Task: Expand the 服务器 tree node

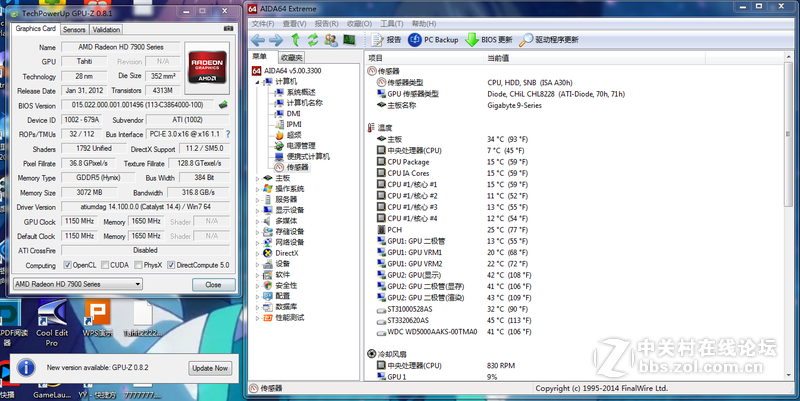Action: [258, 199]
